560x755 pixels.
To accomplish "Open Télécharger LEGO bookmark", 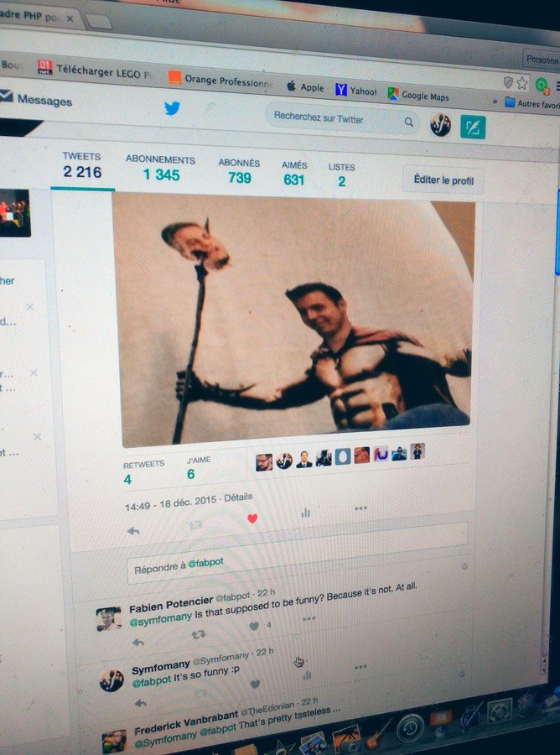I will (96, 70).
